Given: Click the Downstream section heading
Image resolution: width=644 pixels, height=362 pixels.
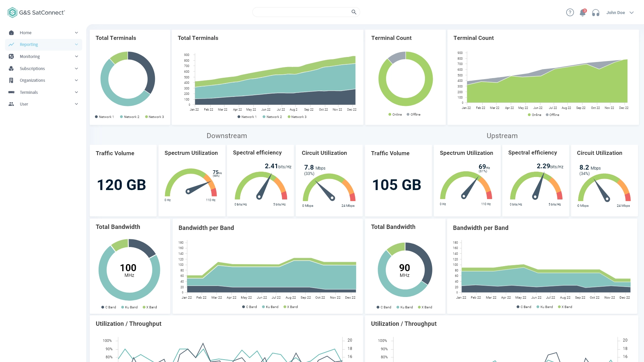Looking at the screenshot, I should [227, 136].
